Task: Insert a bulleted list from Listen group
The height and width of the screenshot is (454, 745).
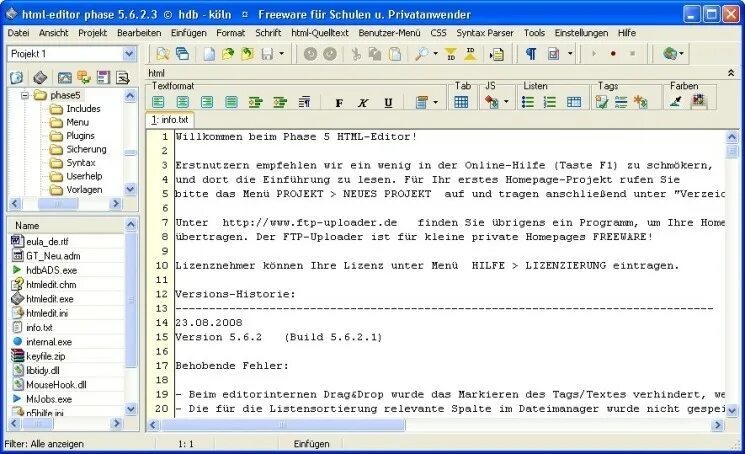Action: pyautogui.click(x=527, y=102)
